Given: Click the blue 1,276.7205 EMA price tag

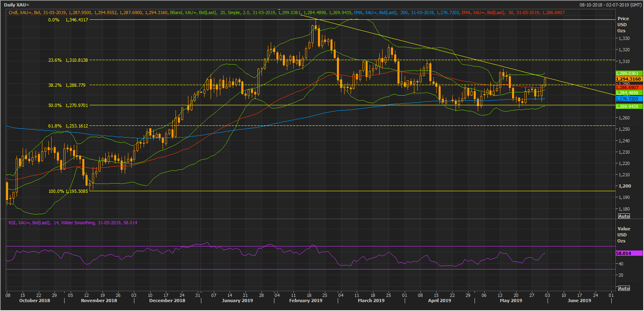Looking at the screenshot, I should point(629,99).
